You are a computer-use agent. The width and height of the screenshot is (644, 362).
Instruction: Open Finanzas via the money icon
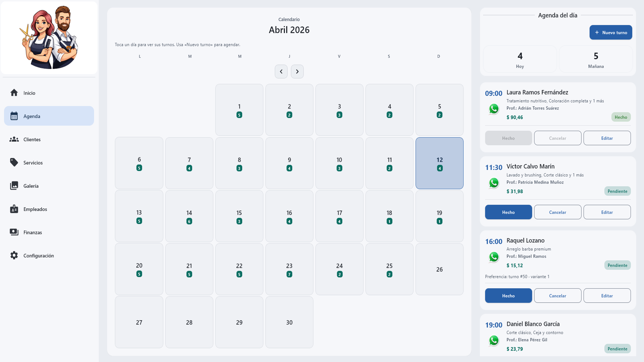tap(14, 232)
